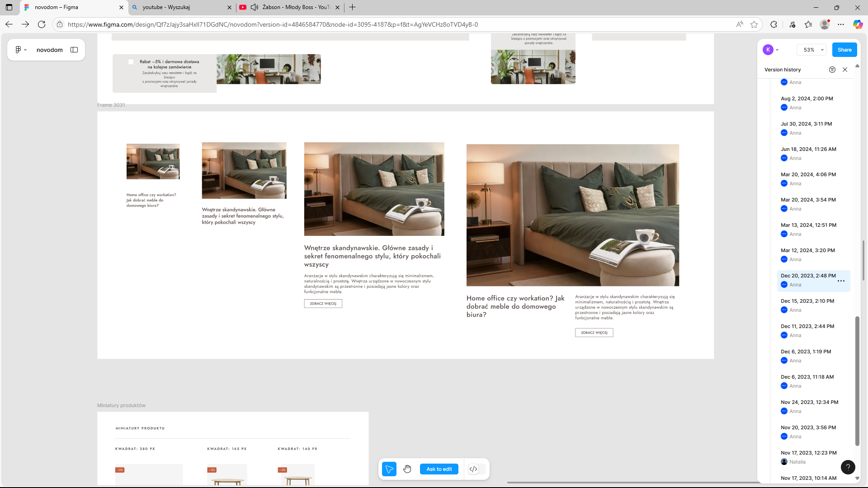
Task: Open Dev Mode code toggle
Action: click(x=473, y=469)
